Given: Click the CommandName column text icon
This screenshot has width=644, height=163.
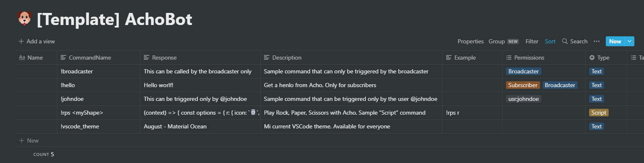Looking at the screenshot, I should pos(63,58).
